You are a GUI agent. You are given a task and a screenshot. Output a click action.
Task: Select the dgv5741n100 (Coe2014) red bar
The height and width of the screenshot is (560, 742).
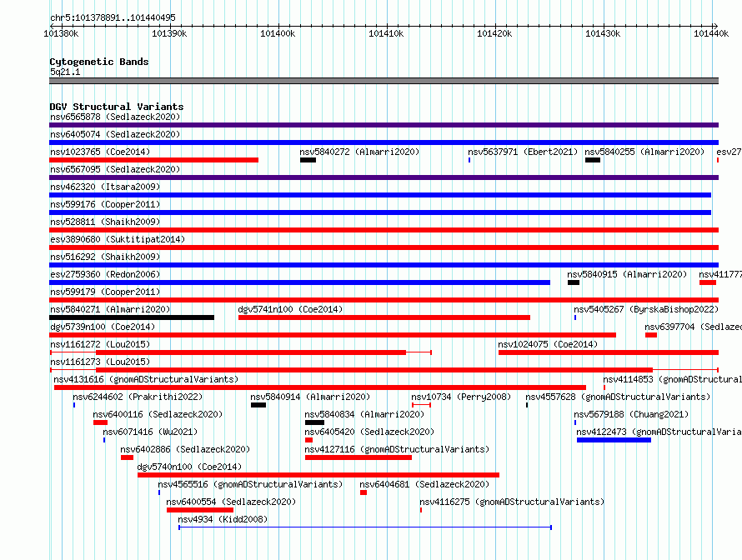coord(384,317)
